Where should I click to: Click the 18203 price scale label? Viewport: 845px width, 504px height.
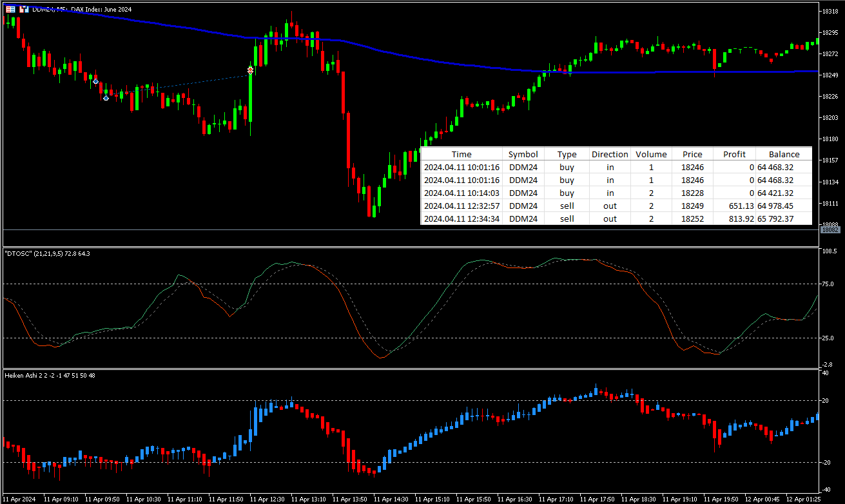830,118
